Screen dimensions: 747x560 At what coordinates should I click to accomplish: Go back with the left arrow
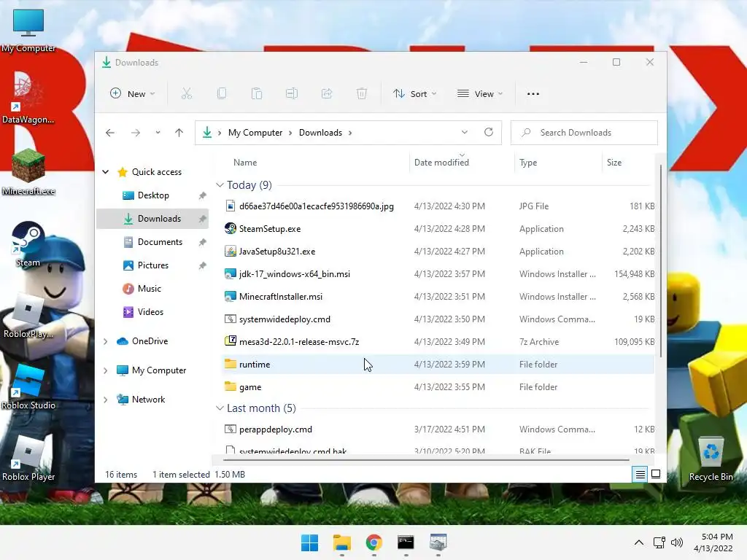click(x=110, y=133)
